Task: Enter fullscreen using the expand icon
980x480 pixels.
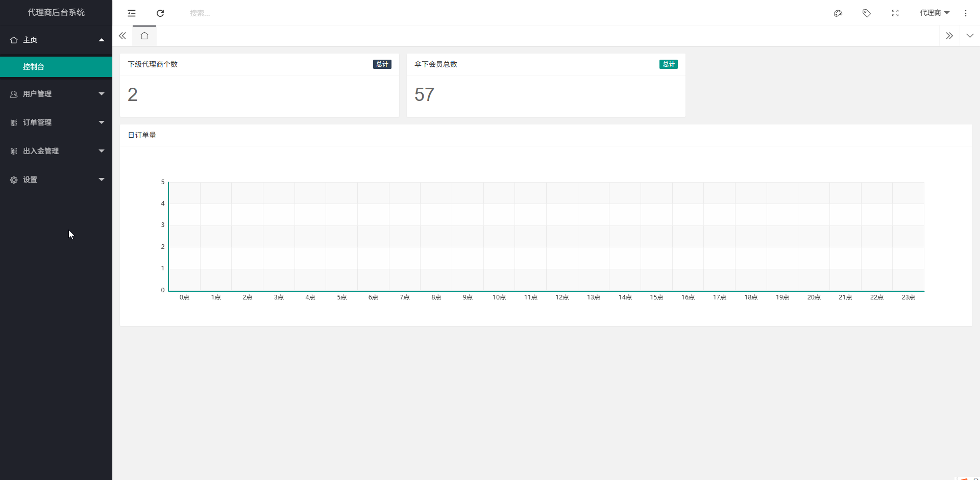Action: (895, 13)
